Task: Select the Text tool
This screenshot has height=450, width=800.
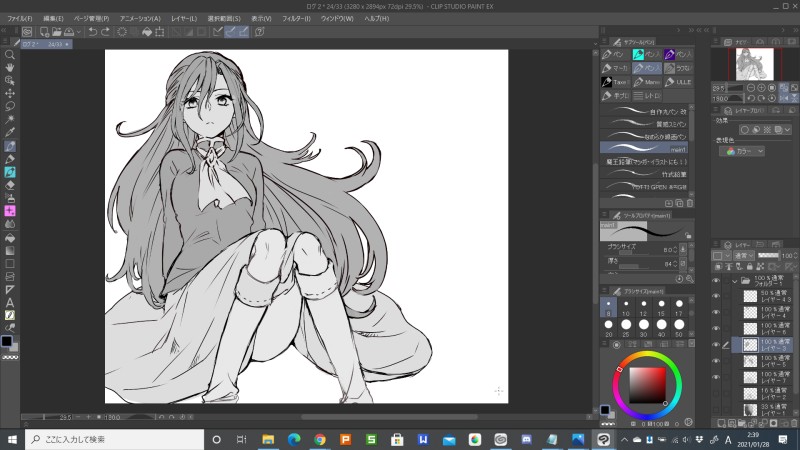Action: coord(9,302)
